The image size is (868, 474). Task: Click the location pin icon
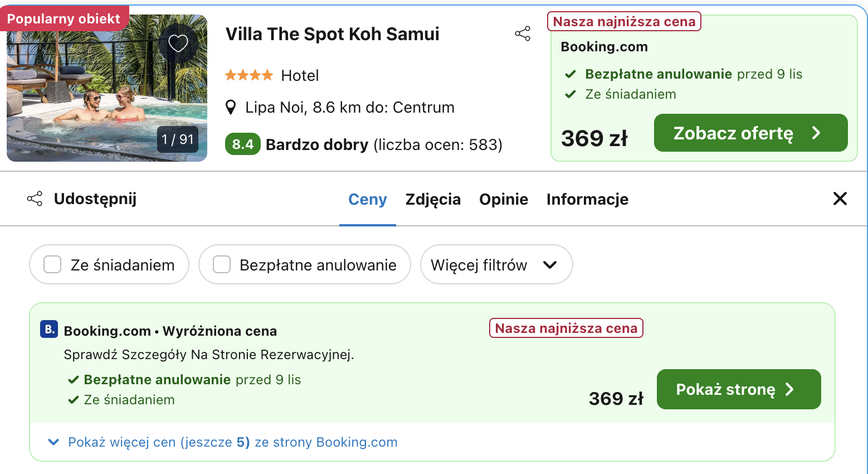tap(231, 107)
